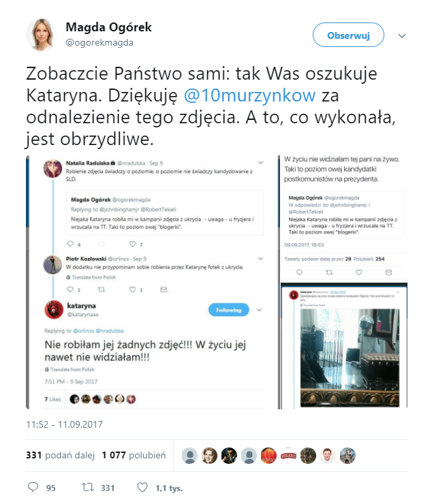Open the top-right attached screenshot image
This screenshot has height=504, width=432.
343,218
